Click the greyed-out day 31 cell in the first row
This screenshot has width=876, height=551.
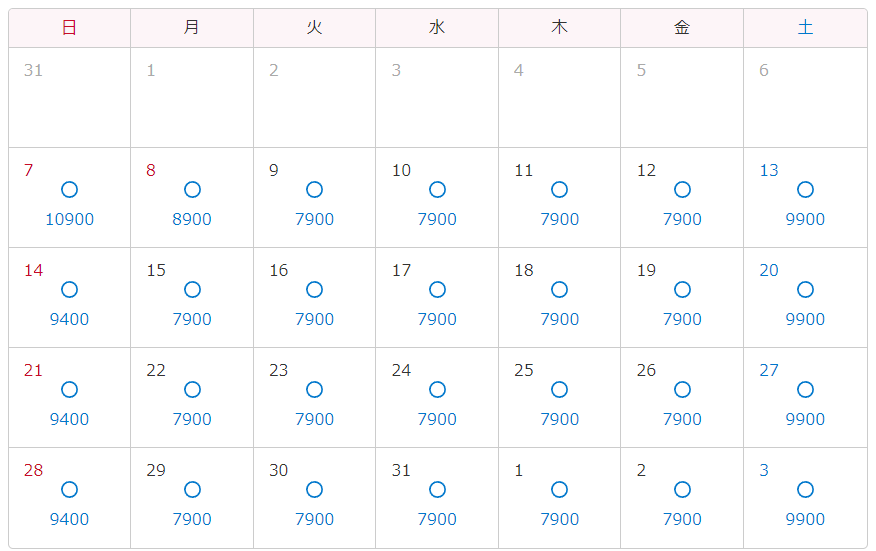[69, 98]
